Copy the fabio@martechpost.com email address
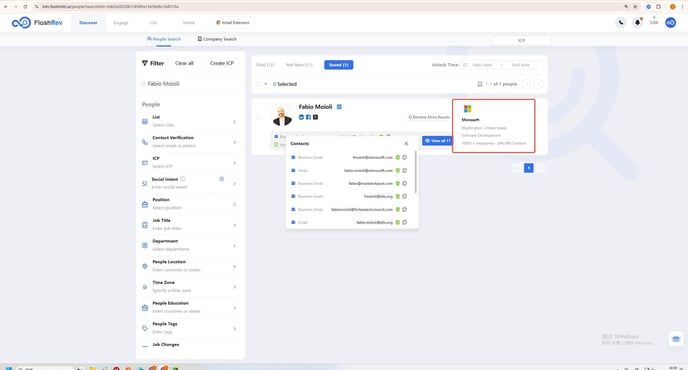 (405, 183)
